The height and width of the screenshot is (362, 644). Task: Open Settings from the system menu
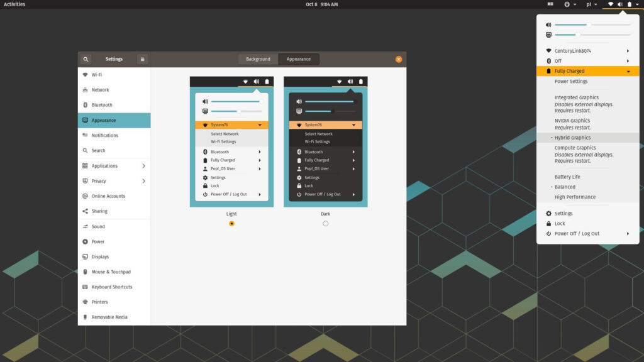pyautogui.click(x=588, y=214)
